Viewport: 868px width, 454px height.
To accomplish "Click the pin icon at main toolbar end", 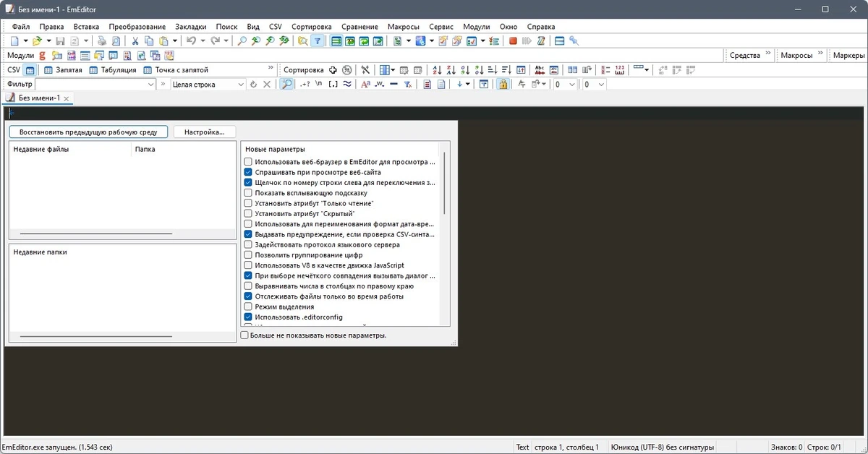I will pos(574,41).
